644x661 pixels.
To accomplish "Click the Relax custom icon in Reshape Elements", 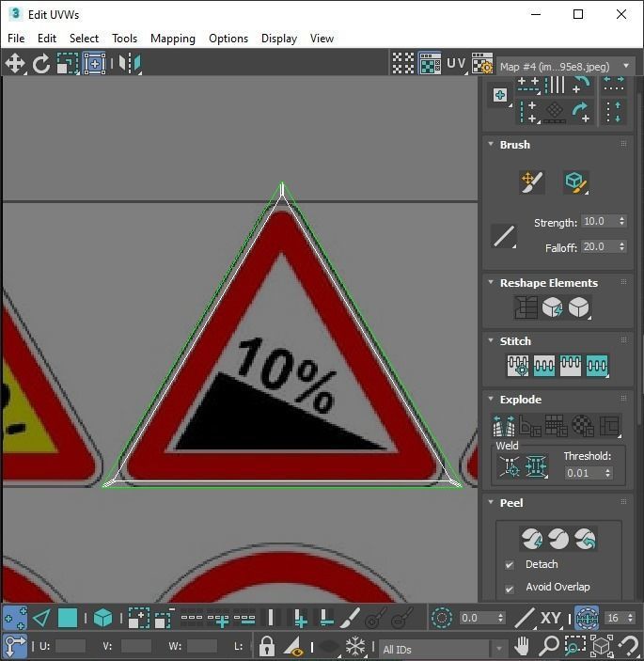I will (x=579, y=307).
